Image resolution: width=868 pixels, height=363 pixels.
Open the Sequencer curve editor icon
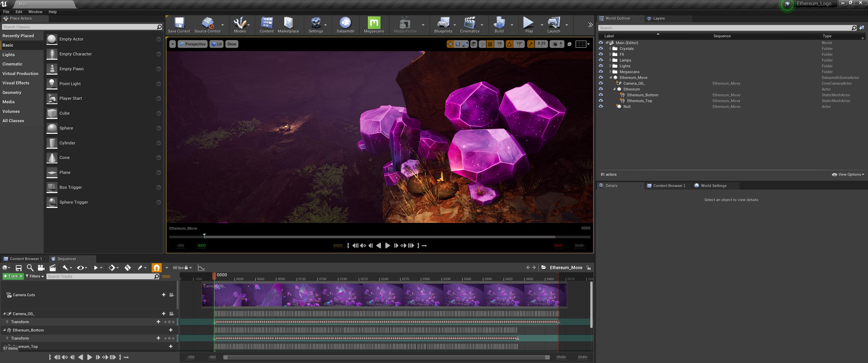click(x=201, y=268)
